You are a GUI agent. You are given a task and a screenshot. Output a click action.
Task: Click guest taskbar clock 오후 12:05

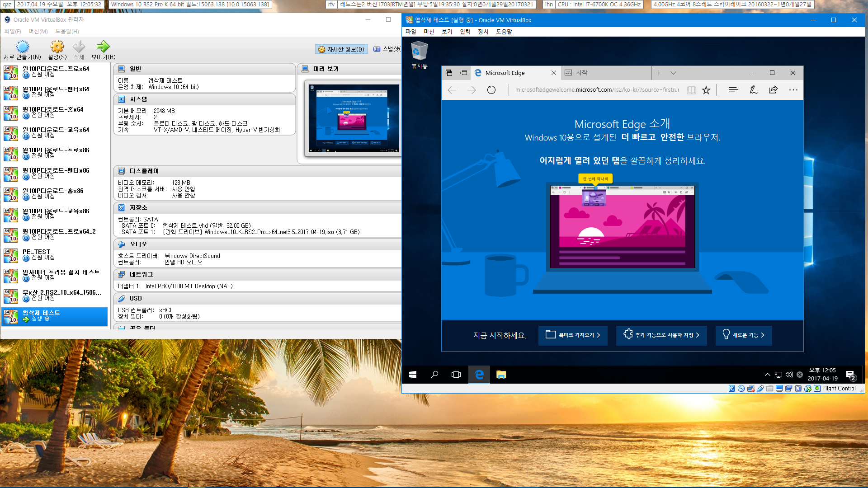[822, 375]
